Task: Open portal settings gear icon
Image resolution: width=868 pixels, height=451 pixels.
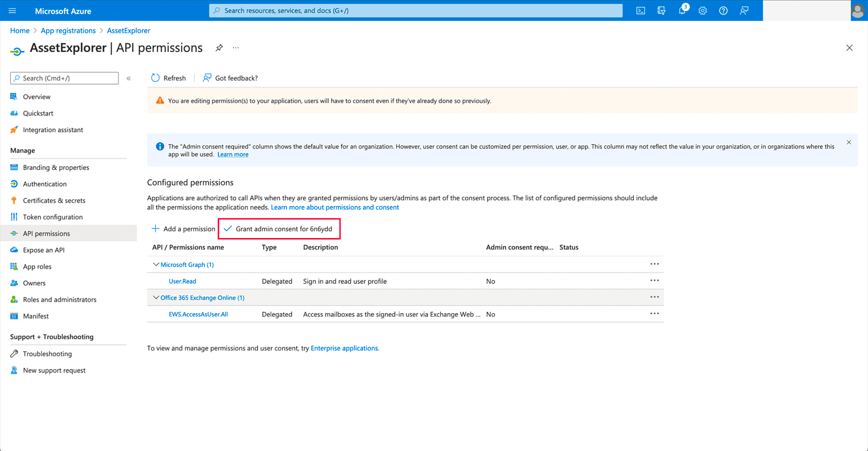Action: 703,11
